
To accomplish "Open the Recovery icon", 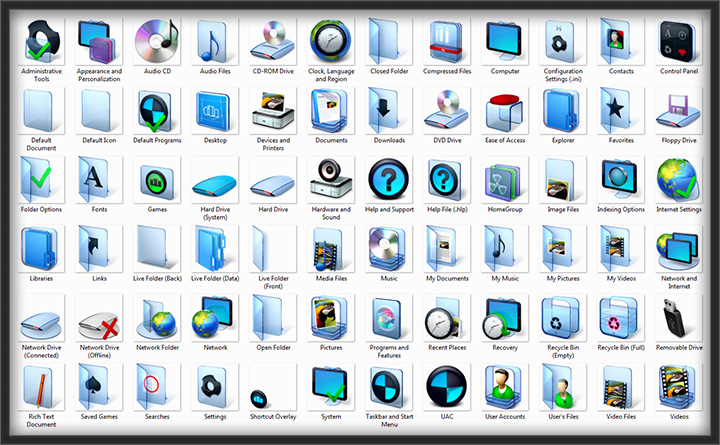I will 504,319.
